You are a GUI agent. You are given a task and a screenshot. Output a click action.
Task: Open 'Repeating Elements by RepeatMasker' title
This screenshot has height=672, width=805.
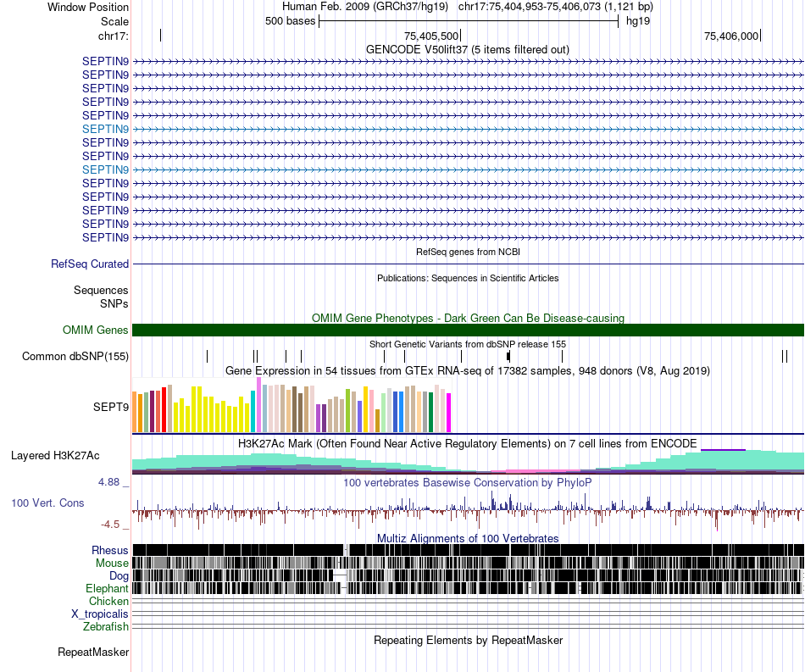(468, 640)
